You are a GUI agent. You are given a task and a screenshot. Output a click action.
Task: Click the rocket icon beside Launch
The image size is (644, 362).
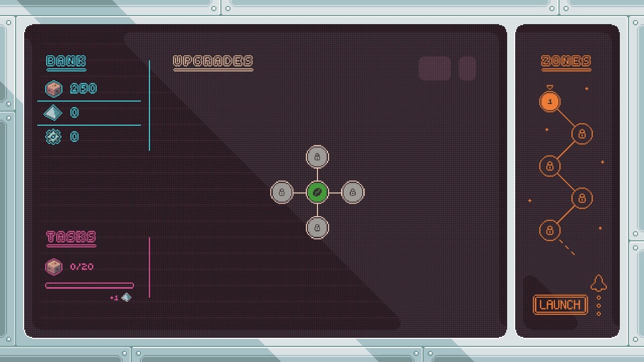598,284
